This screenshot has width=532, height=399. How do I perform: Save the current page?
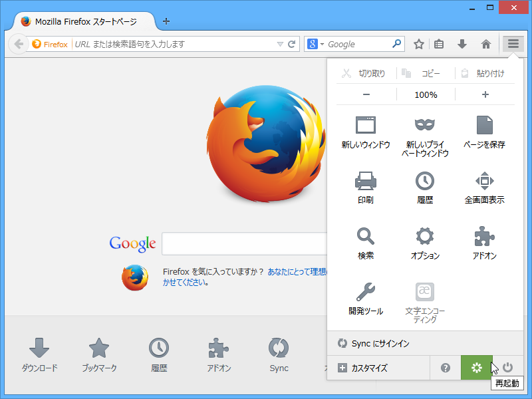[484, 133]
